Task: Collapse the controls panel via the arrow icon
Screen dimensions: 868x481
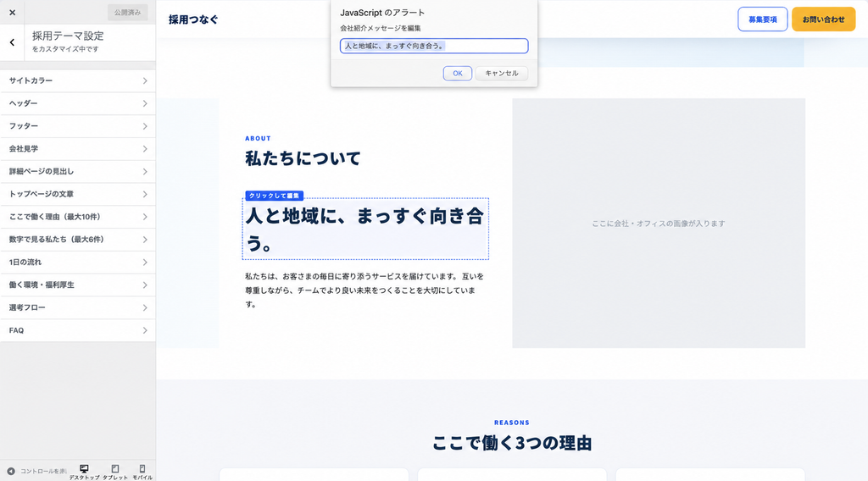Action: pos(11,471)
